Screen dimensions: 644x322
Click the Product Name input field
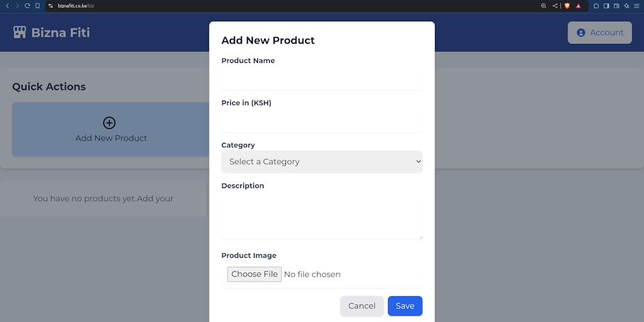point(321,80)
